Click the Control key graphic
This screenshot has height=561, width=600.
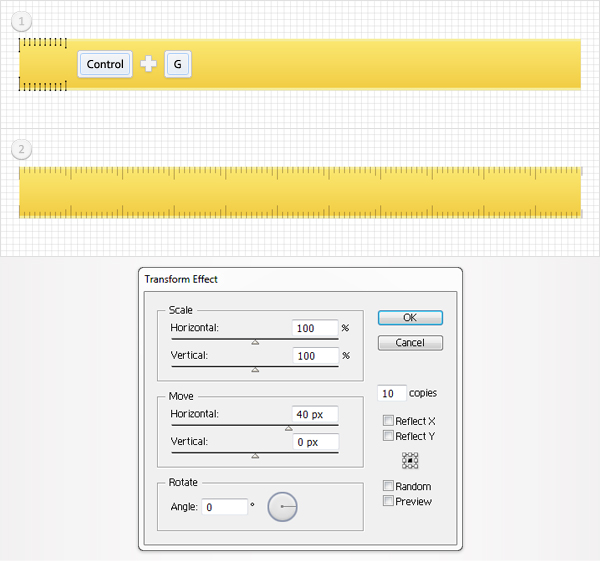(105, 64)
